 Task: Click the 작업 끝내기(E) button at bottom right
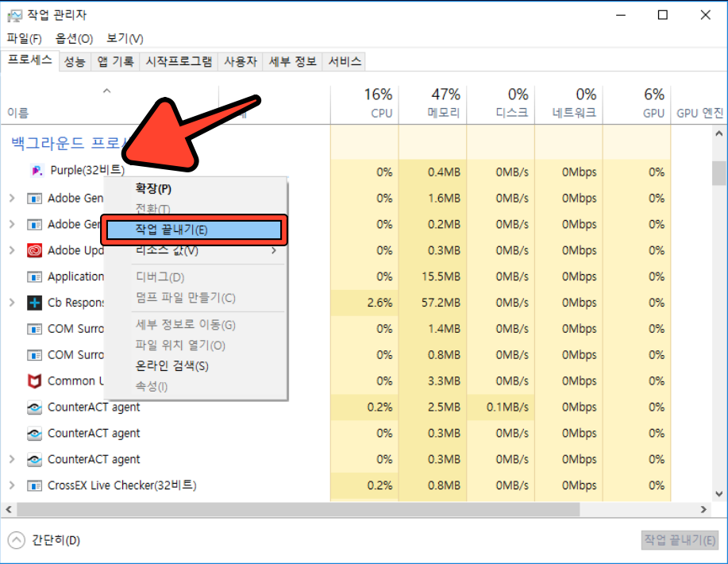pyautogui.click(x=680, y=540)
